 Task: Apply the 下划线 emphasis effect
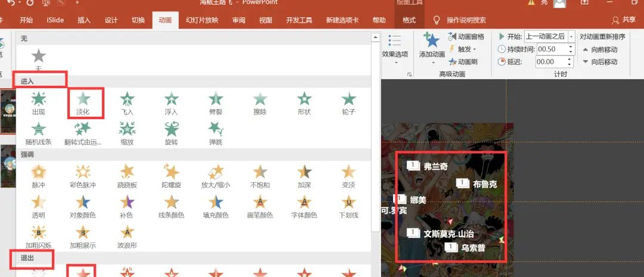tap(349, 207)
